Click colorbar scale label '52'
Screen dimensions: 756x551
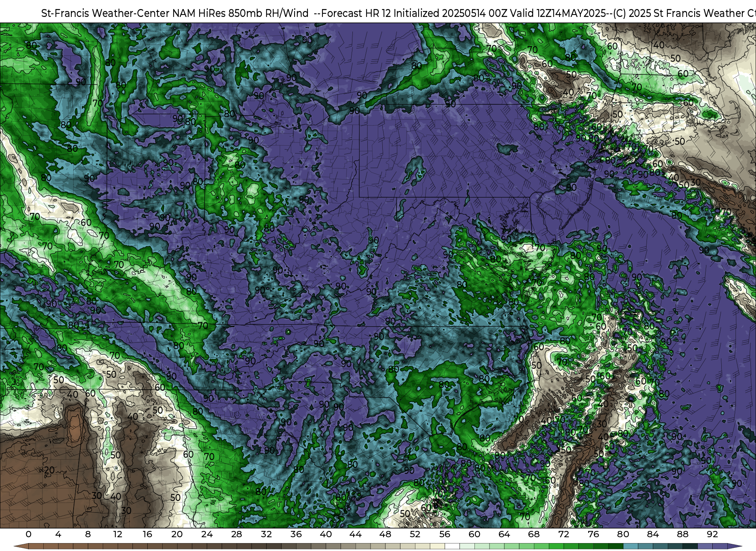click(415, 534)
